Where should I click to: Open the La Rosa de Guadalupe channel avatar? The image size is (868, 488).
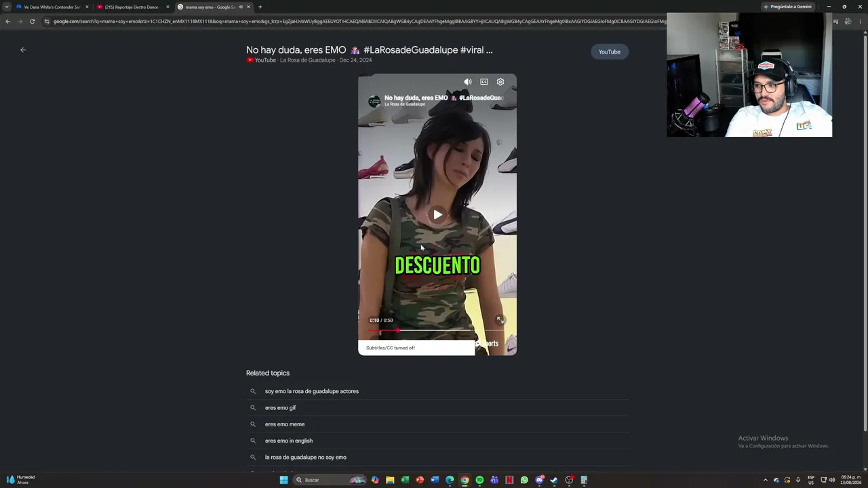click(374, 101)
